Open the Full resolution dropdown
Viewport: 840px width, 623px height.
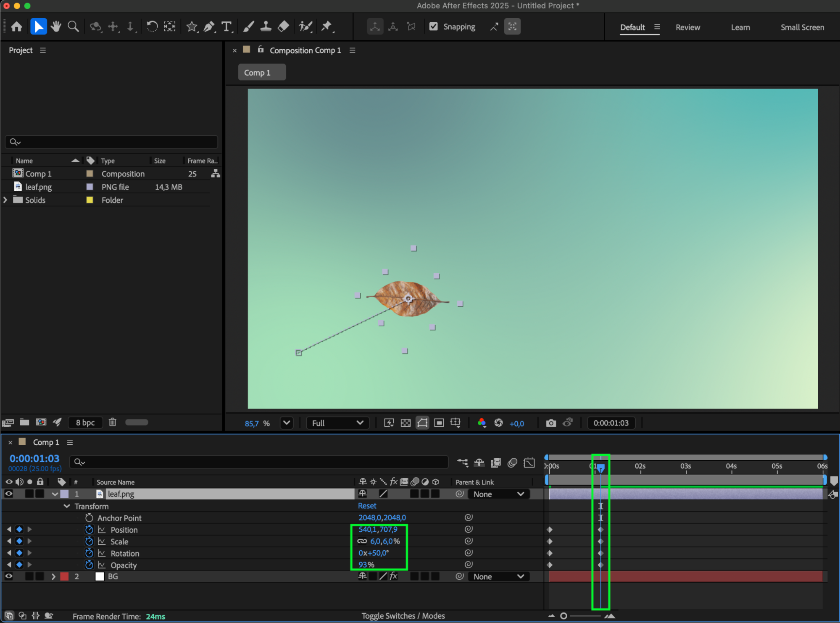[337, 423]
